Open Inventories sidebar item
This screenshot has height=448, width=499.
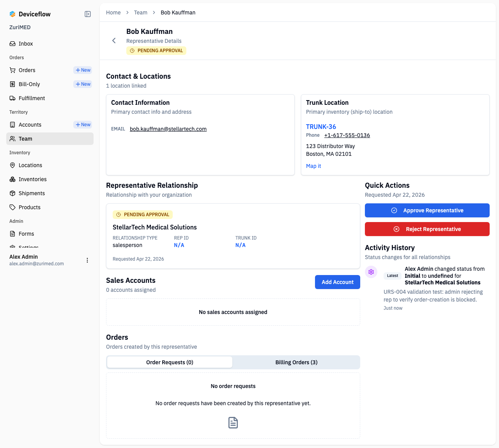pyautogui.click(x=50, y=179)
